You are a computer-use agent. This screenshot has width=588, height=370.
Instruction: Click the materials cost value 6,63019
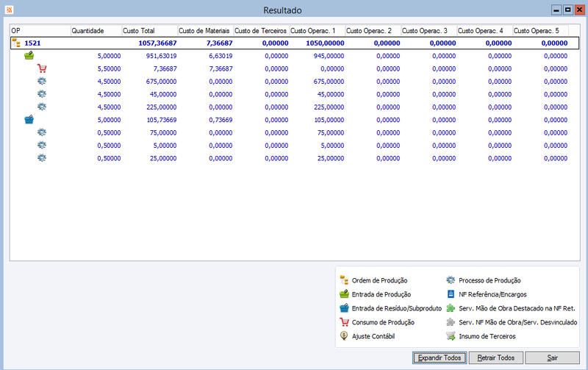click(221, 56)
